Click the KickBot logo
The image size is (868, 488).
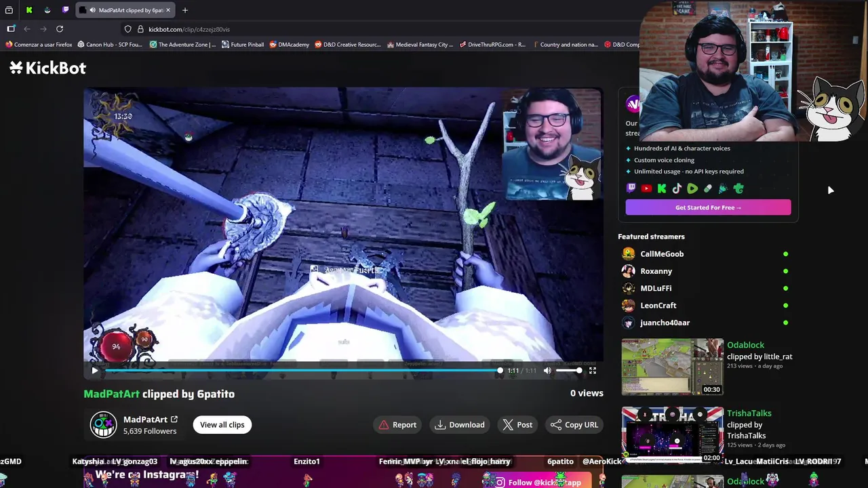[47, 68]
